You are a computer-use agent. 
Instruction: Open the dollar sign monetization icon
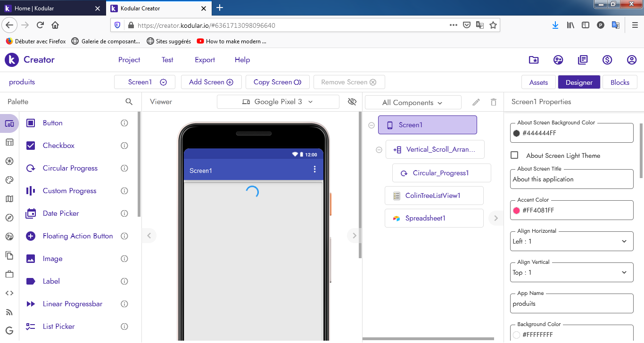[607, 60]
